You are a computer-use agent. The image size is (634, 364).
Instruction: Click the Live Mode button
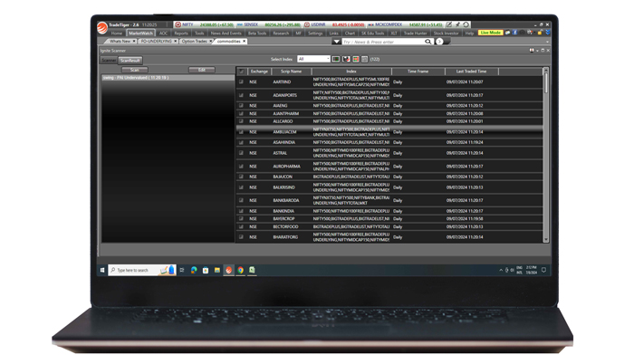pos(491,33)
